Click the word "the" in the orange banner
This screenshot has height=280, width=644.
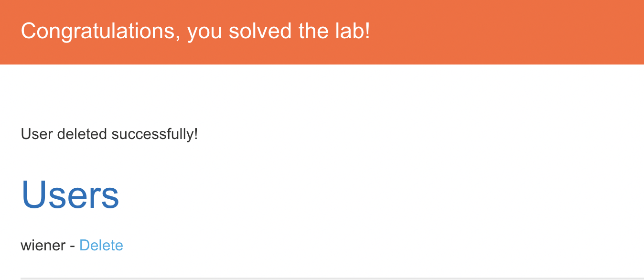point(312,32)
